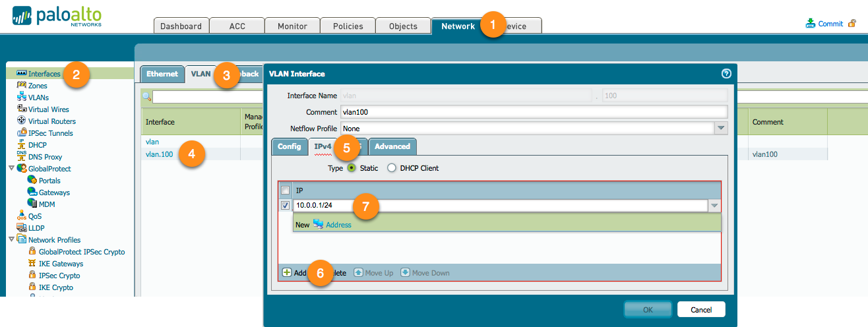Select the DHCP Client radio button

[392, 168]
